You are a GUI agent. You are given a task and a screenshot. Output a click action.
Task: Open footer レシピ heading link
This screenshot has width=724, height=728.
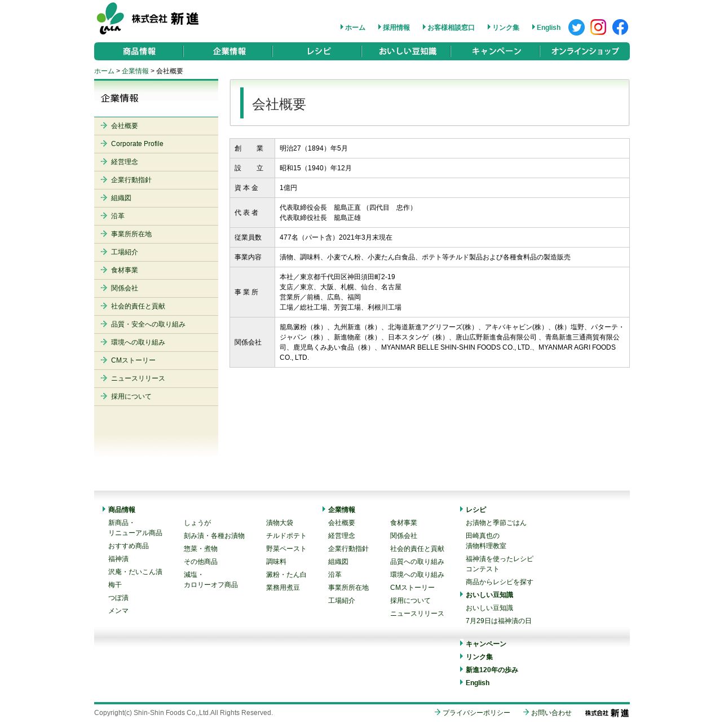(476, 510)
